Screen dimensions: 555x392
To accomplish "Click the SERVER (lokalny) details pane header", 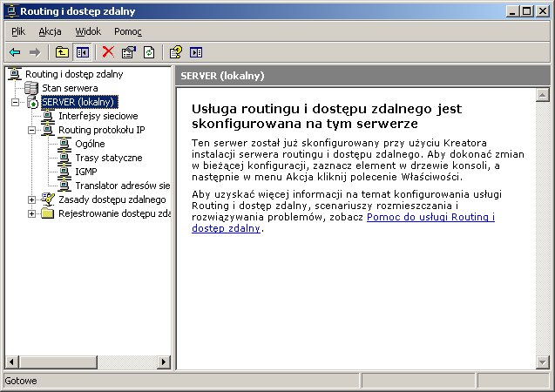I will point(362,76).
